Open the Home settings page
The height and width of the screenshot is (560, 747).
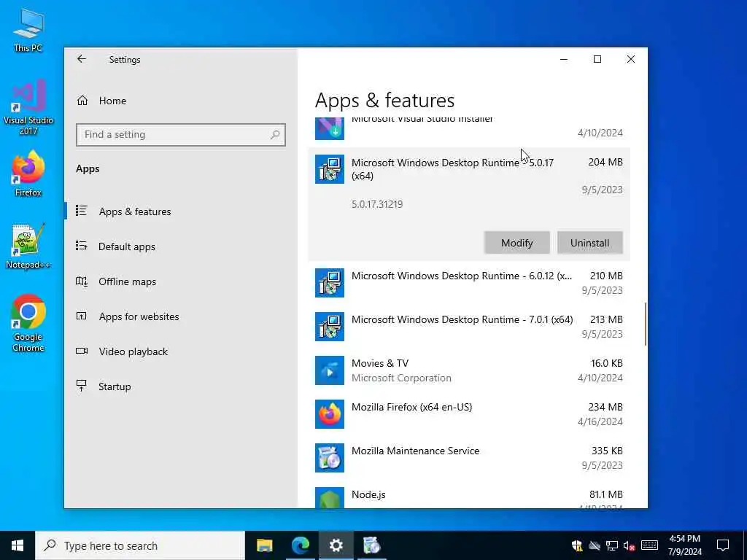point(112,101)
